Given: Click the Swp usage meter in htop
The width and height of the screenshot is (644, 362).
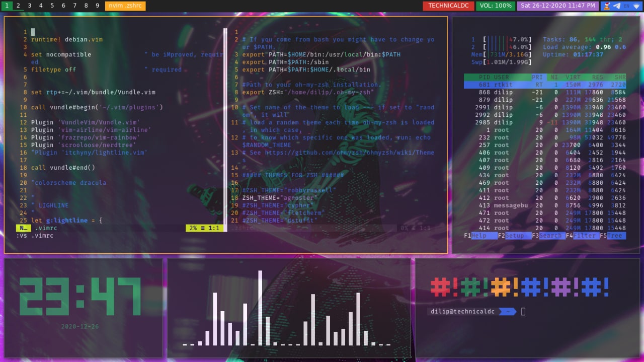Looking at the screenshot, I should click(x=501, y=62).
